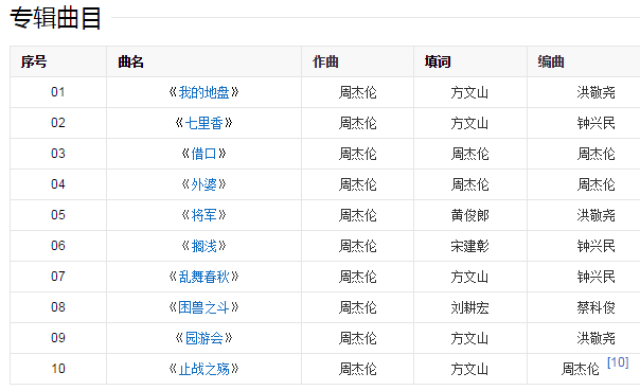Open the 《园游会》 song link
This screenshot has width=640, height=390.
pos(204,338)
